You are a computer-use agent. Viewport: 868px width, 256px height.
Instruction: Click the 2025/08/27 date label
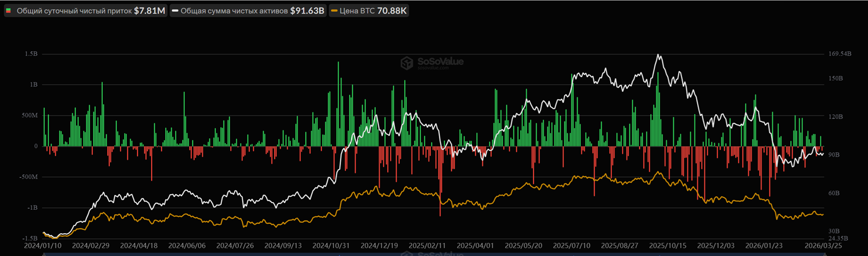619,246
